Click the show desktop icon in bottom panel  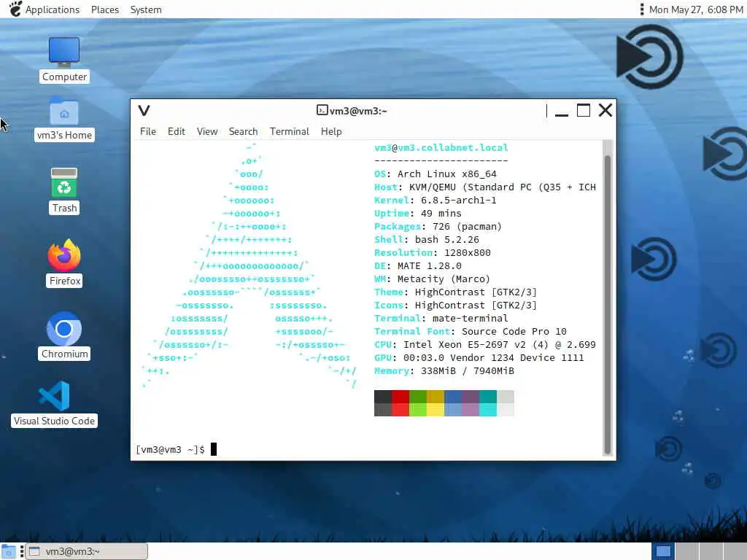pyautogui.click(x=8, y=551)
